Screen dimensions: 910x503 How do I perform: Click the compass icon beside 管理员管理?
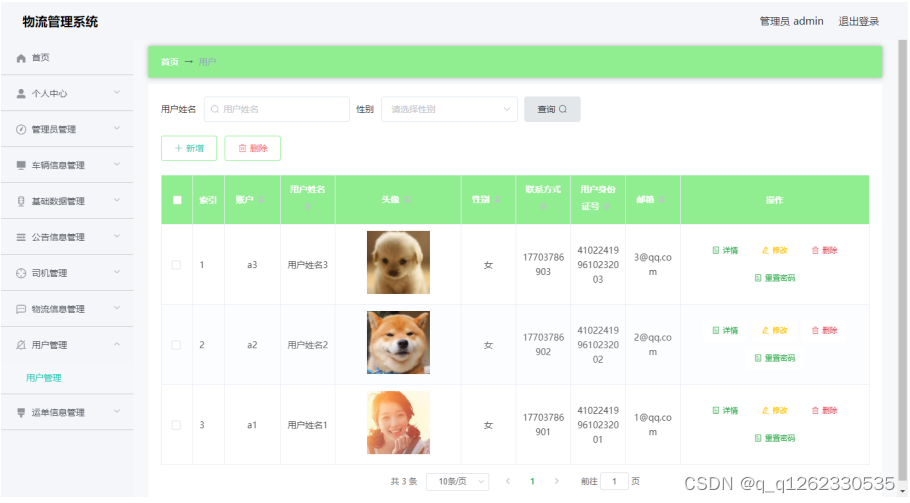(21, 129)
